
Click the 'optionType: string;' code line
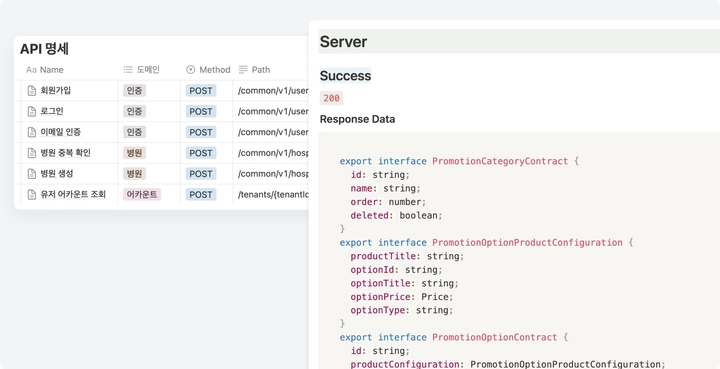[402, 310]
